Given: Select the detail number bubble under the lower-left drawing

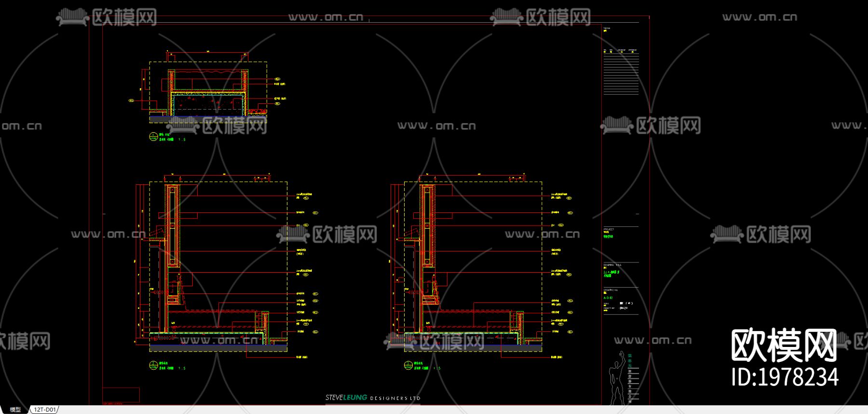Looking at the screenshot, I should tap(153, 365).
